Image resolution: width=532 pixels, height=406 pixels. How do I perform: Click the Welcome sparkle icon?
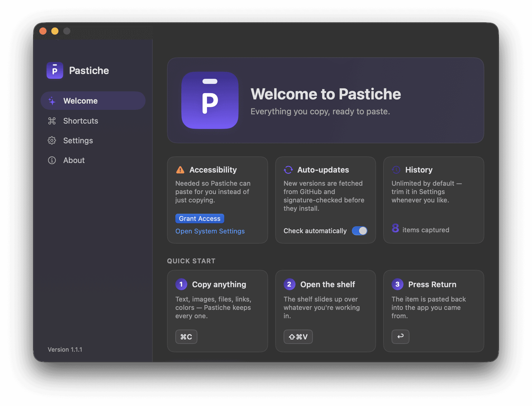tap(52, 101)
